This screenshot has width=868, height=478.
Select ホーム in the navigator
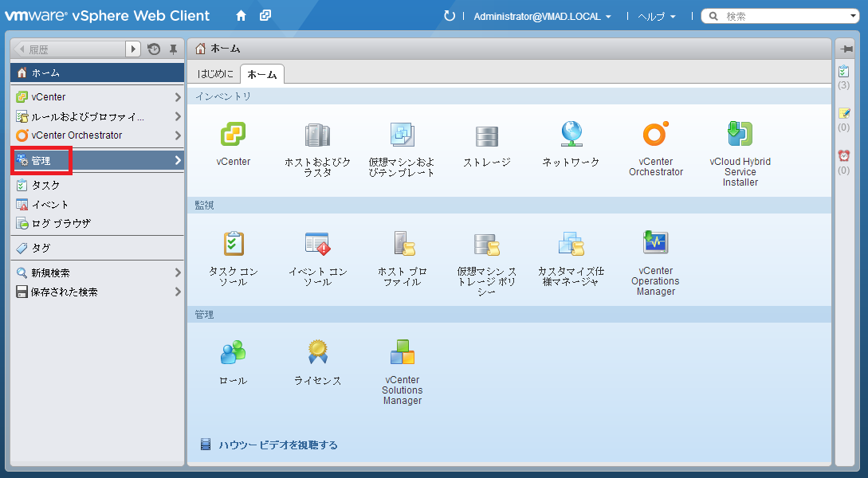[x=97, y=72]
